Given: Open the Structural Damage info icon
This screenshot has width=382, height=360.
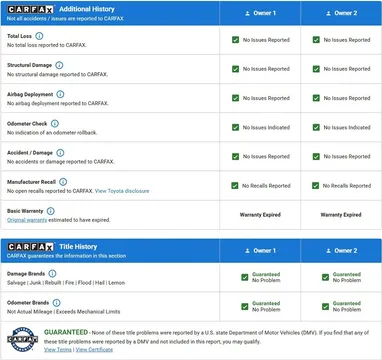Looking at the screenshot, I should (59, 65).
